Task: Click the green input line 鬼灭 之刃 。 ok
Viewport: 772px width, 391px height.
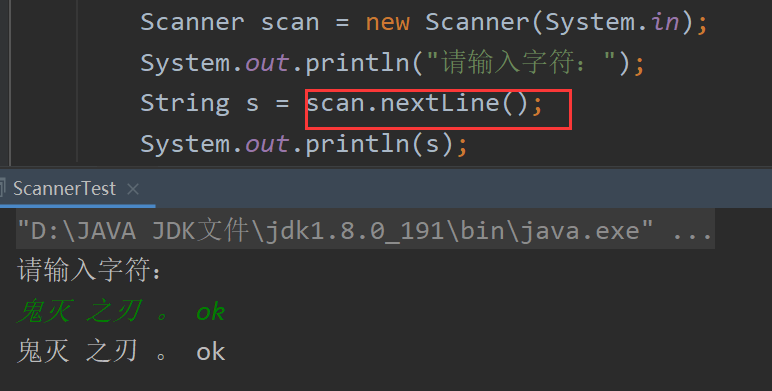Action: click(x=121, y=312)
